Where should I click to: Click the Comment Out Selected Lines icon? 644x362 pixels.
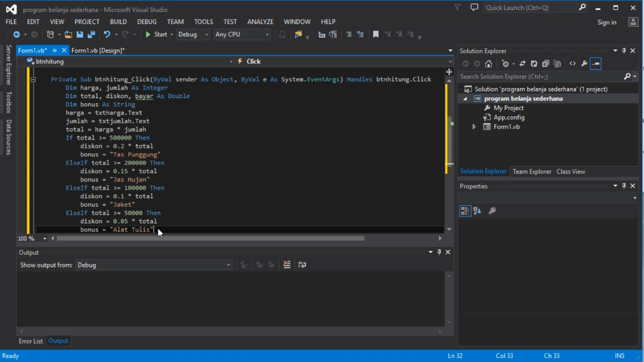349,34
